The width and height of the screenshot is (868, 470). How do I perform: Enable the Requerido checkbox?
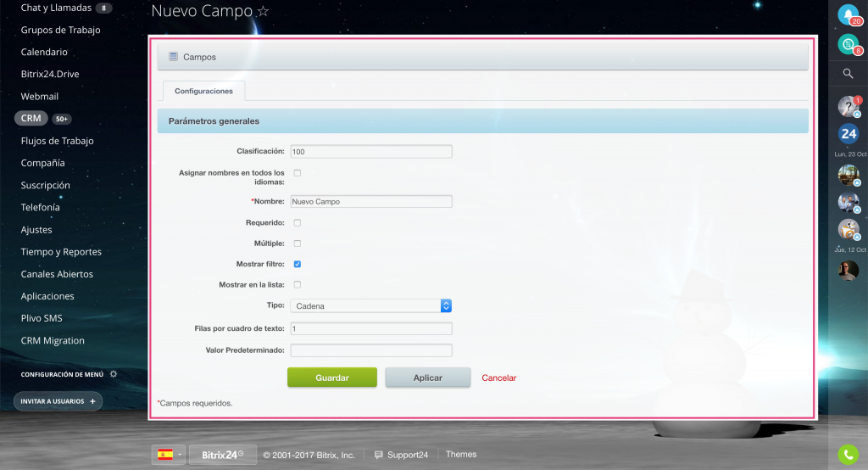point(298,223)
